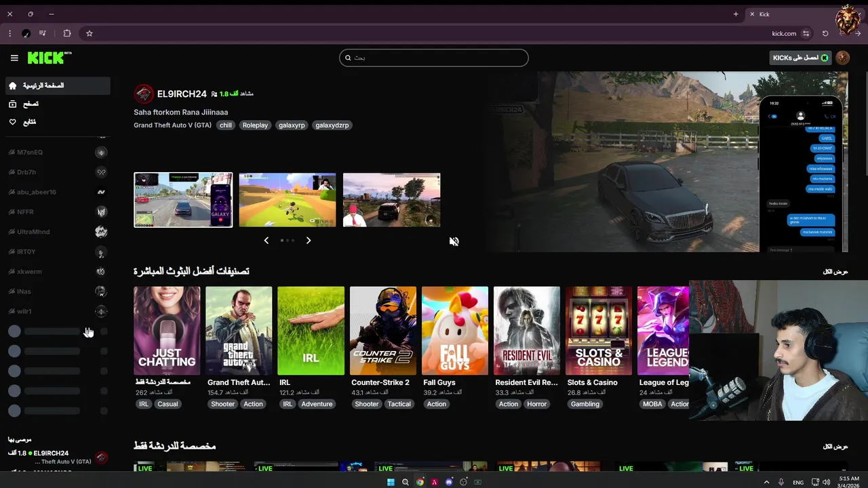Bookmark this page with star icon
Image resolution: width=868 pixels, height=488 pixels.
(89, 33)
